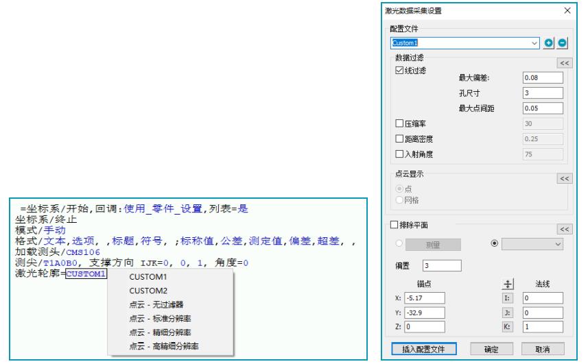
Task: Click the blue remove profile minus icon
Action: (x=562, y=43)
